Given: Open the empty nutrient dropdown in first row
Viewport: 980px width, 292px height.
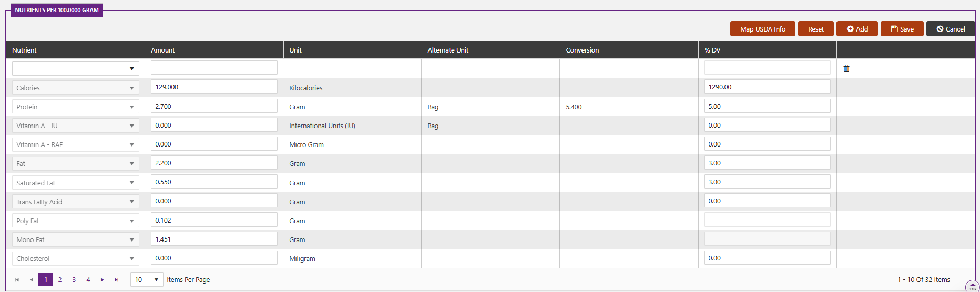Looking at the screenshot, I should 76,68.
